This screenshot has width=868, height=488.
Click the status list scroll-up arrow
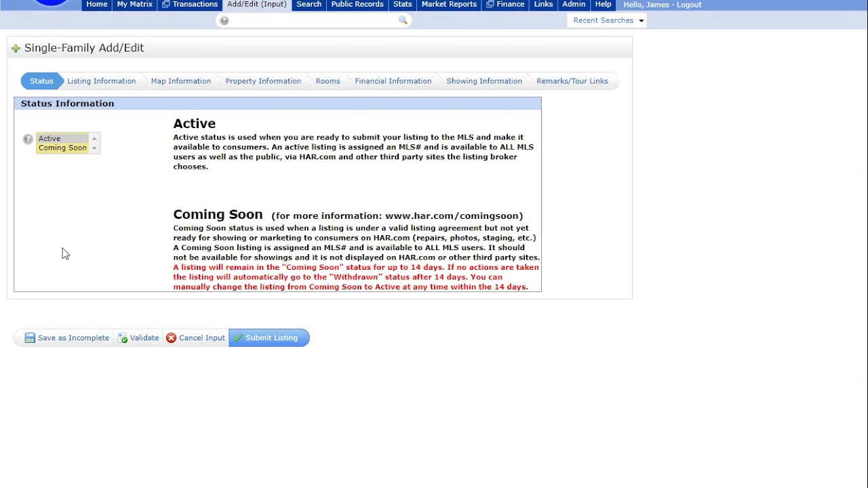94,138
